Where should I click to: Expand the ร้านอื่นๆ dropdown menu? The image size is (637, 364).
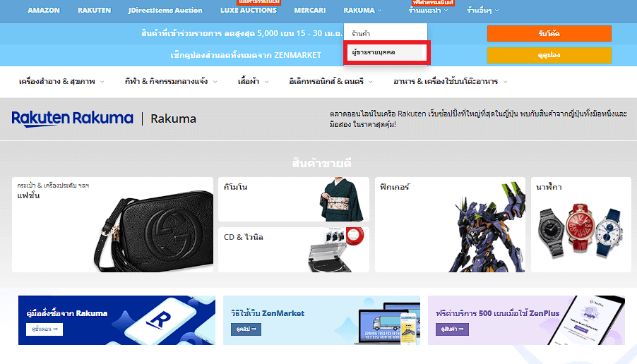point(482,11)
